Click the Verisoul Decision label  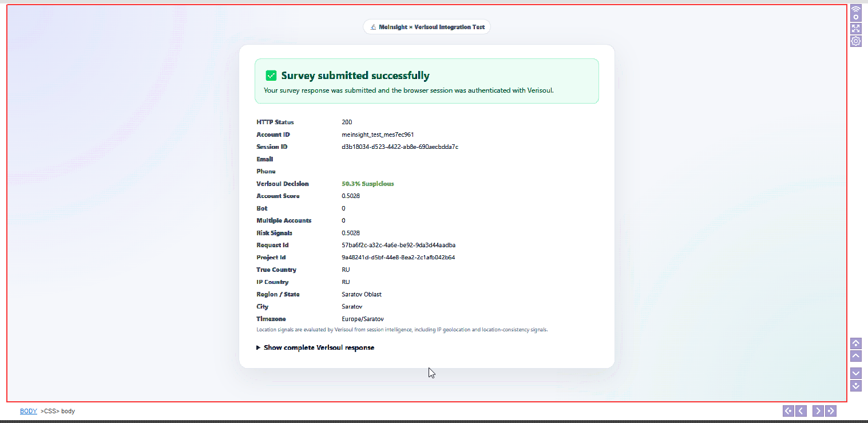(x=283, y=184)
